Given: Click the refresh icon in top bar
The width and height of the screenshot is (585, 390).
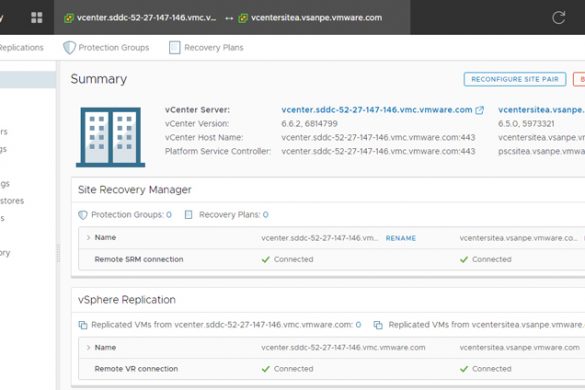Looking at the screenshot, I should [x=559, y=18].
